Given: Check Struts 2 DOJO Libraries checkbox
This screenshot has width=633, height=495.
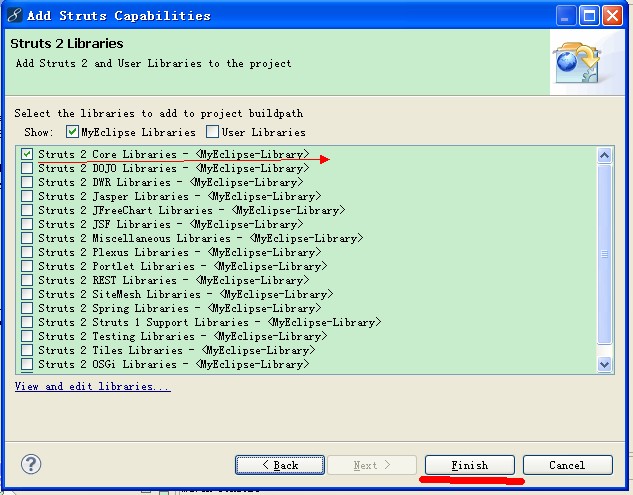Looking at the screenshot, I should pos(27,168).
